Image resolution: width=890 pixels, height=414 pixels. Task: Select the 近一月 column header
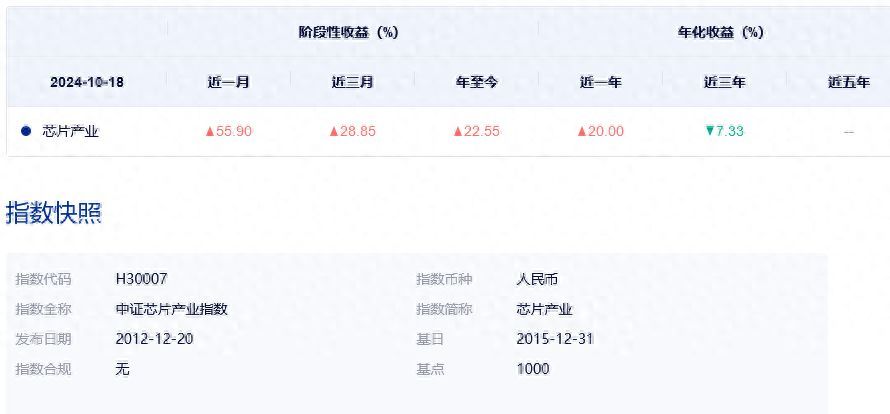228,82
